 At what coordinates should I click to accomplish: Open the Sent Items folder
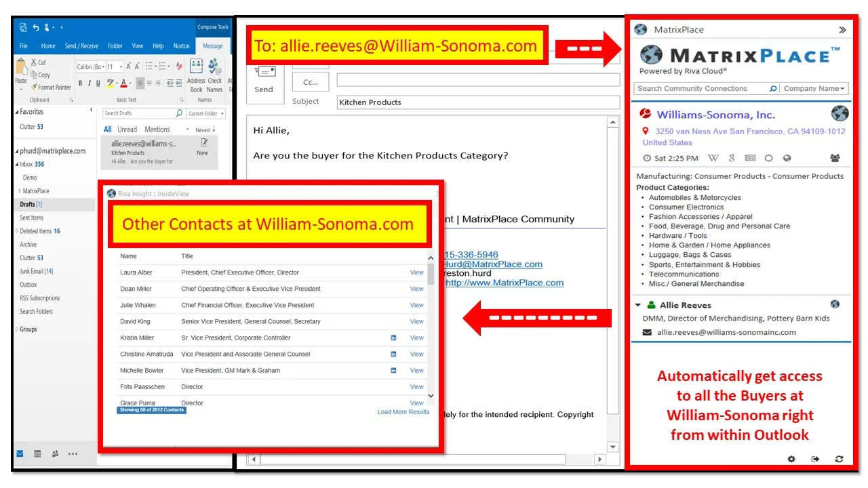click(x=32, y=218)
